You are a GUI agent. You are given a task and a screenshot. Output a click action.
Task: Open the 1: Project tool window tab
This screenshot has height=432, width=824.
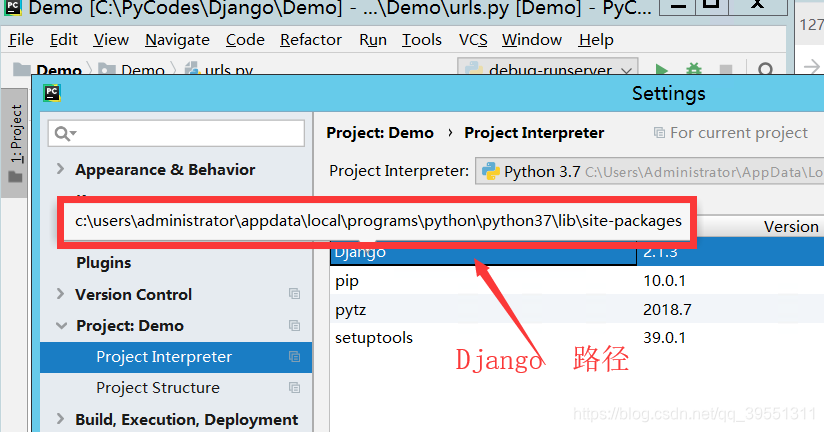[16, 143]
